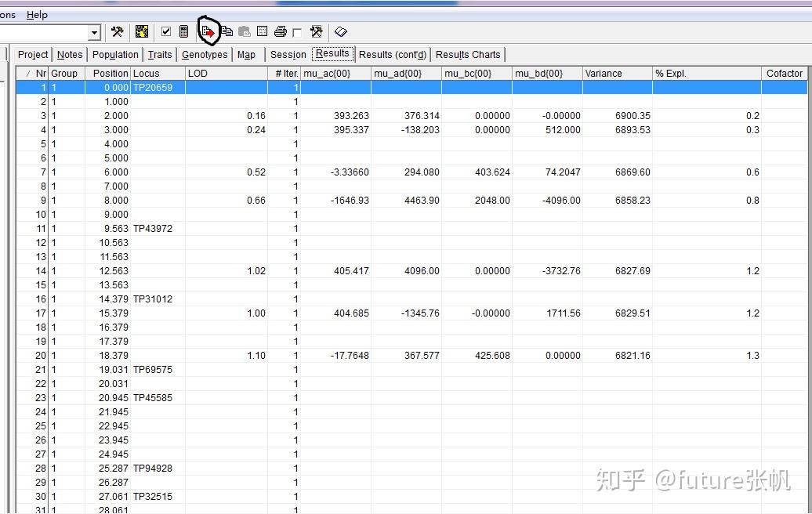Open the toolbar combo box dropdown arrow
Screen dimensions: 812x514
pyautogui.click(x=94, y=33)
